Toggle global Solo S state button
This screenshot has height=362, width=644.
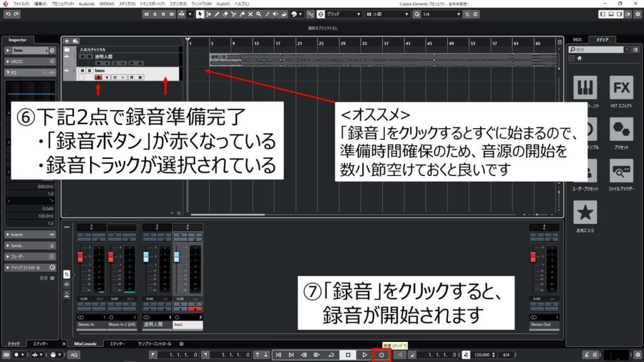pos(155,14)
